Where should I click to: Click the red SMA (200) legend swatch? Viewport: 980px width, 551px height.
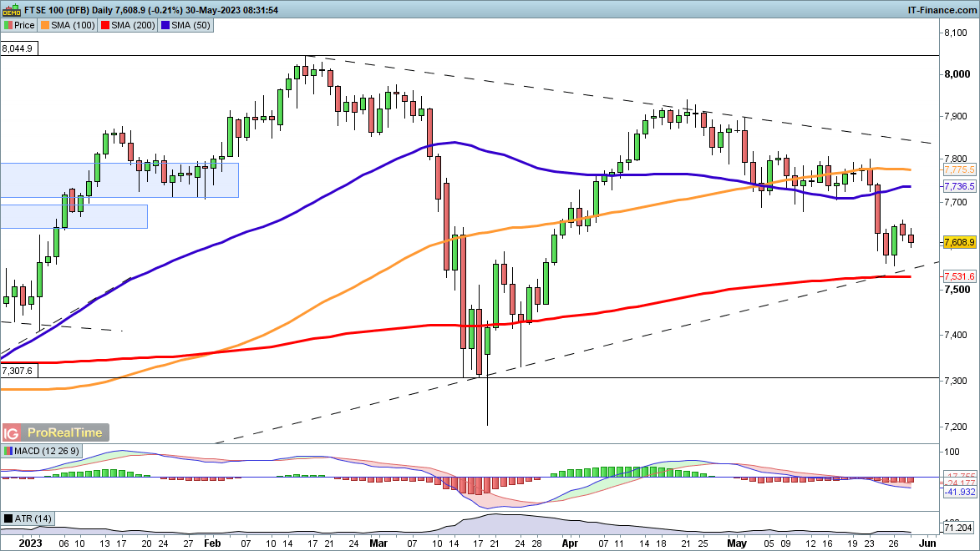105,26
